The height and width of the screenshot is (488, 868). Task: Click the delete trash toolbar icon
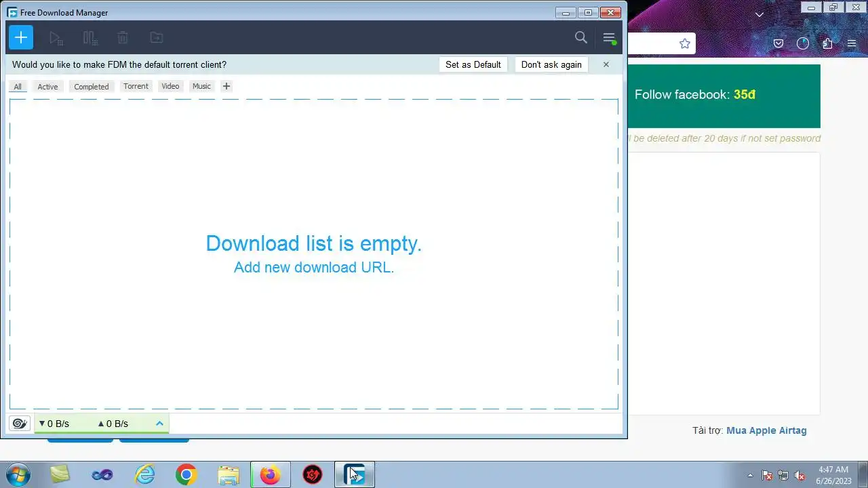(x=122, y=38)
